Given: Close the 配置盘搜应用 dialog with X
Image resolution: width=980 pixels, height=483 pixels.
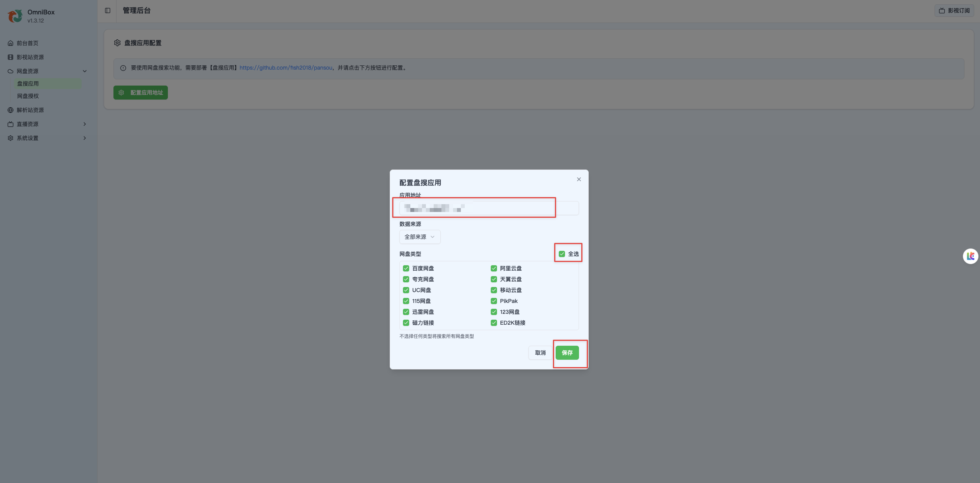Looking at the screenshot, I should [x=579, y=179].
